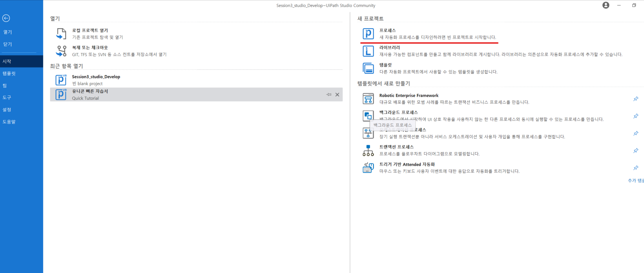Pin the orchestration process template

click(x=636, y=133)
